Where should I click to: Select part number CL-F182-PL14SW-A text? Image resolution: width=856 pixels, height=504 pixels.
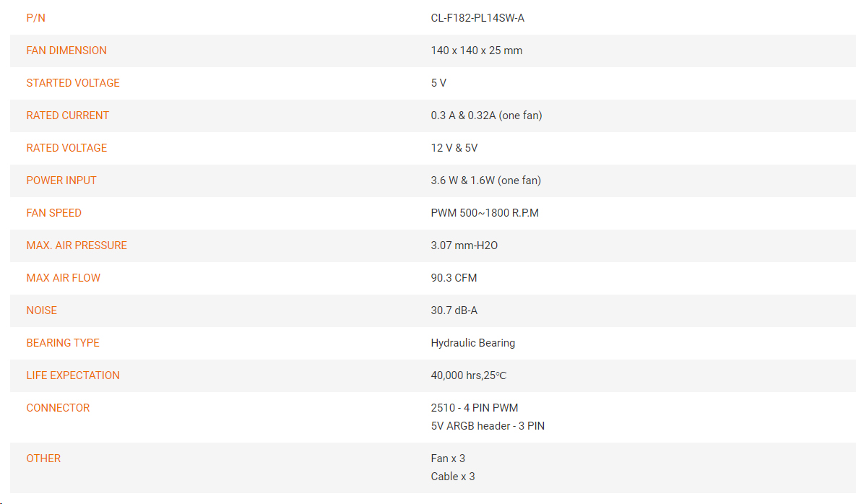[477, 18]
